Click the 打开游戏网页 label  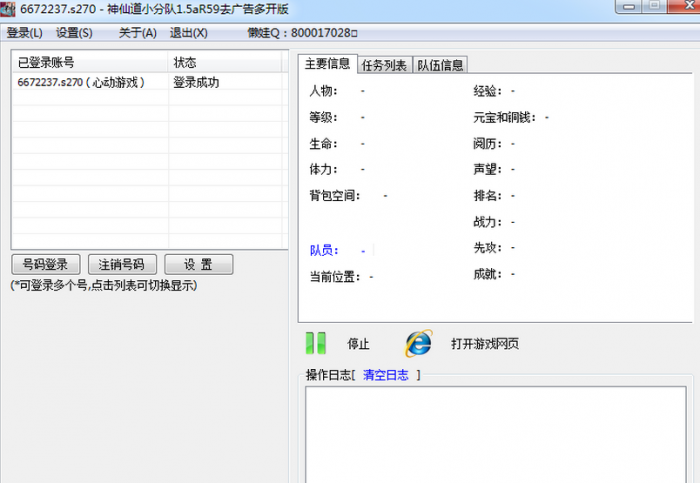[485, 344]
